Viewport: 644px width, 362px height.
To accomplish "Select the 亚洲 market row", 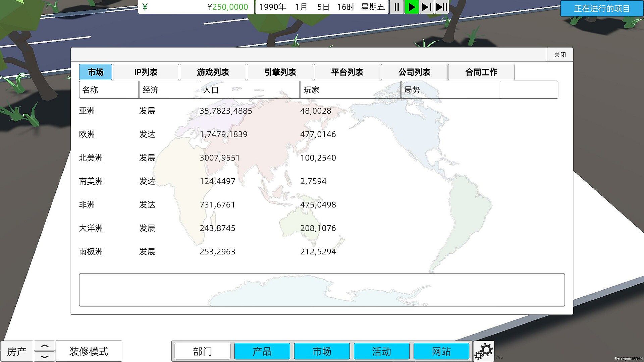I will [87, 111].
